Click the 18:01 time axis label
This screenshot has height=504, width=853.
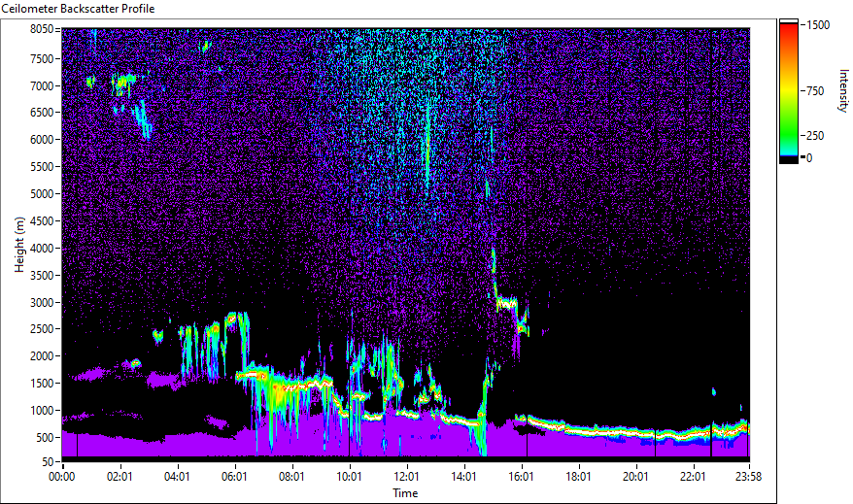click(x=578, y=477)
